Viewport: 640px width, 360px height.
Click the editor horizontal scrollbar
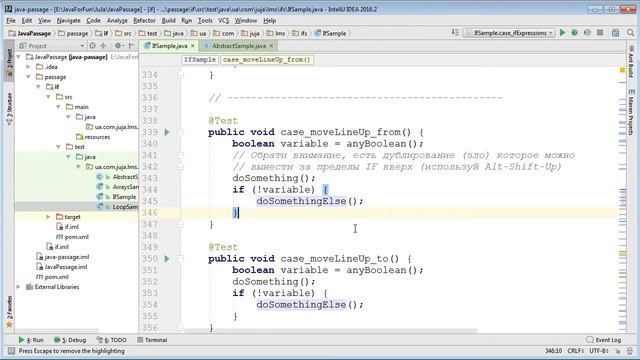click(331, 331)
